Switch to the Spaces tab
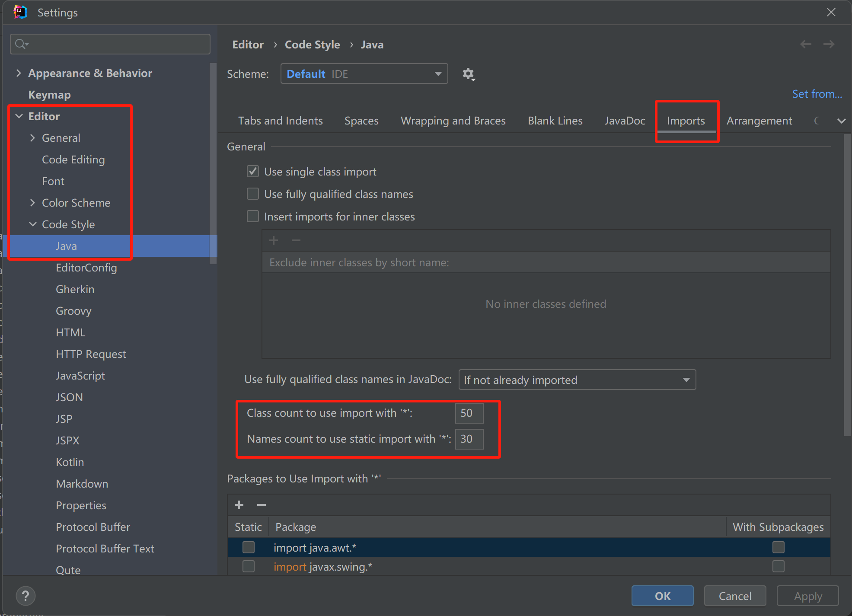The width and height of the screenshot is (852, 616). point(361,121)
